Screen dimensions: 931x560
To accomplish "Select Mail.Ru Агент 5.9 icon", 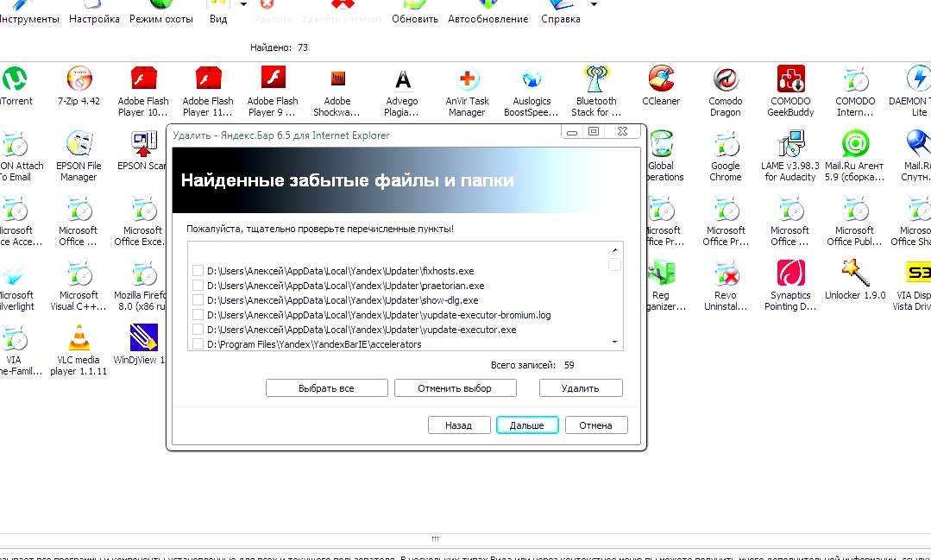I will coord(856,144).
